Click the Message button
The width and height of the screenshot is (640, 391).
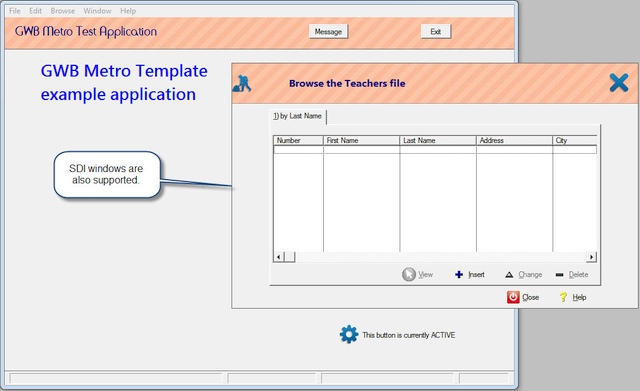click(x=328, y=31)
